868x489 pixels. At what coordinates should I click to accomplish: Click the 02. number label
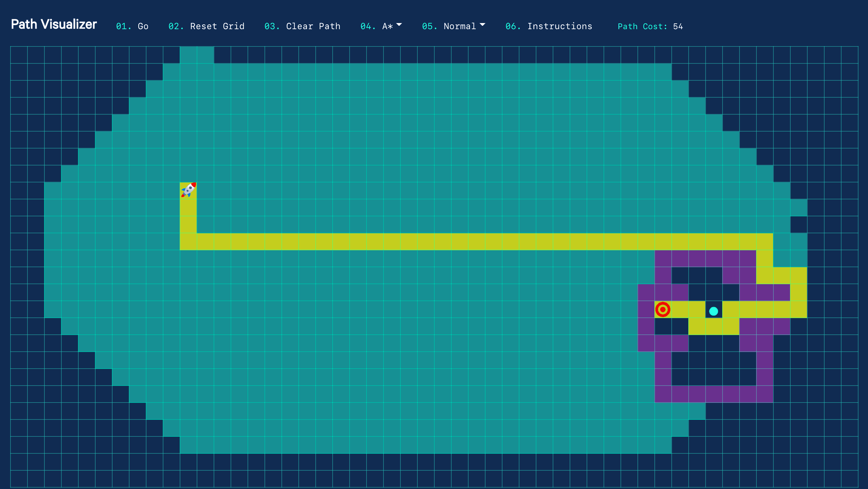point(176,26)
